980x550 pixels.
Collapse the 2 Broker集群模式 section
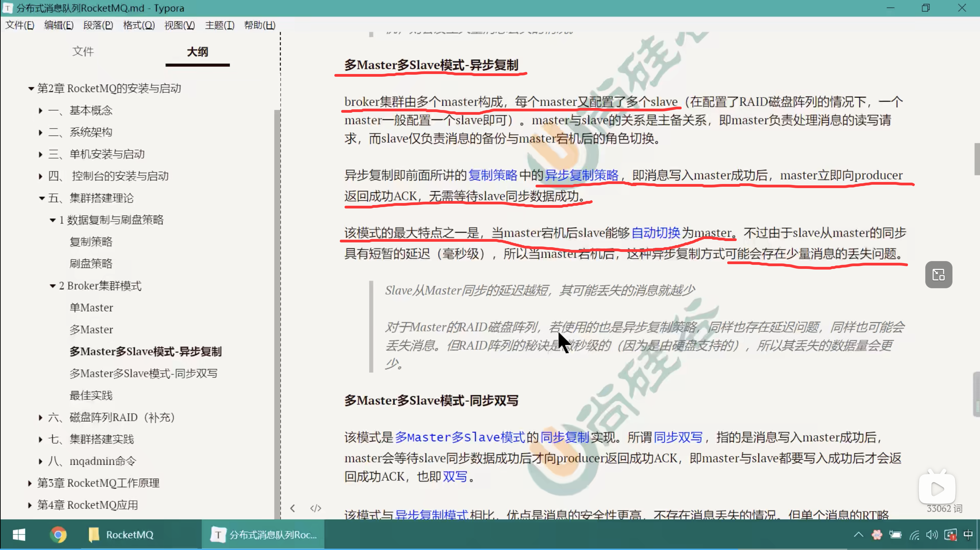[x=52, y=286]
